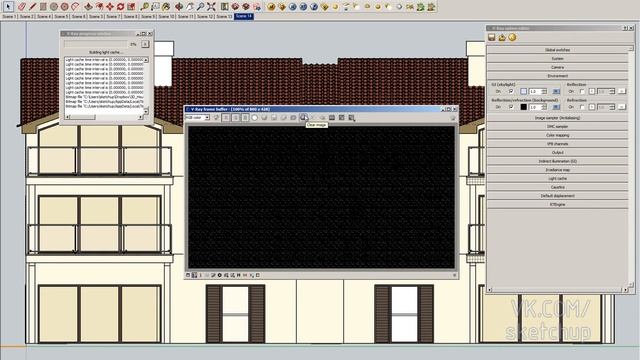The width and height of the screenshot is (640, 360).
Task: Expand the Camera rollout
Action: tap(558, 67)
